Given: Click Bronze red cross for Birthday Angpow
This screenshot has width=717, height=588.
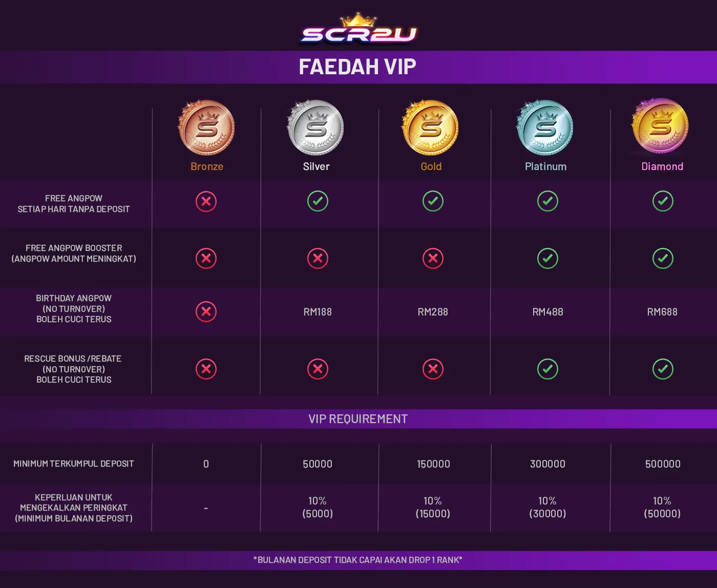Looking at the screenshot, I should [206, 311].
